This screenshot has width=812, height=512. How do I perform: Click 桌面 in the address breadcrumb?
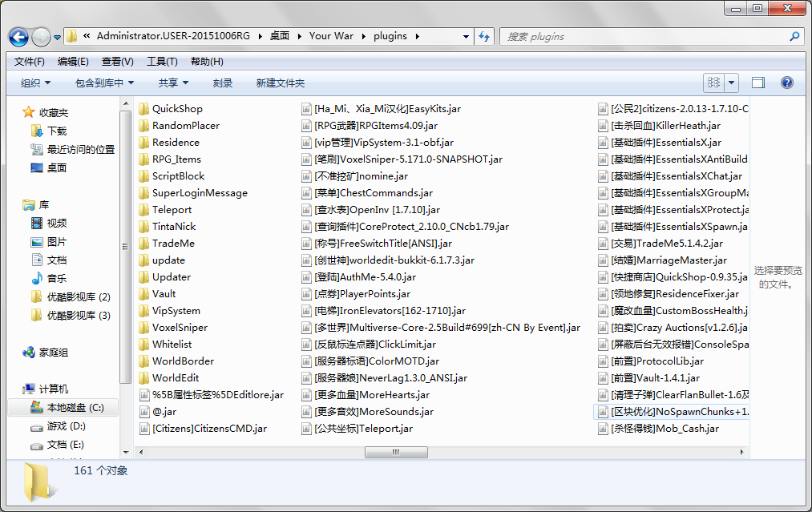click(x=280, y=36)
